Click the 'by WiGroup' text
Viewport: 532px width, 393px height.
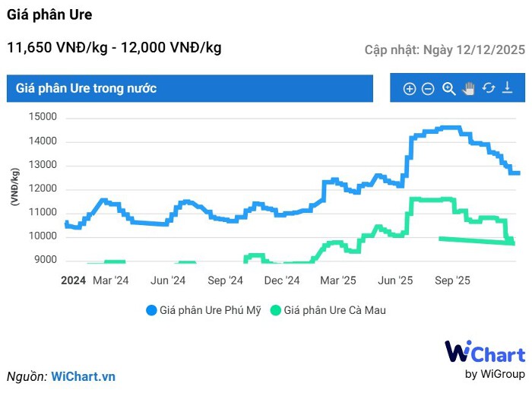495,374
